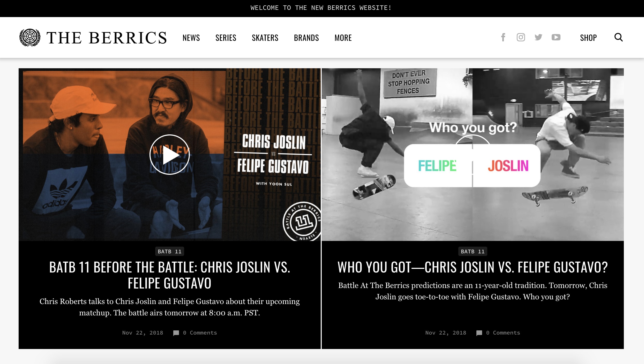
Task: Open The Berrics YouTube icon
Action: click(556, 37)
